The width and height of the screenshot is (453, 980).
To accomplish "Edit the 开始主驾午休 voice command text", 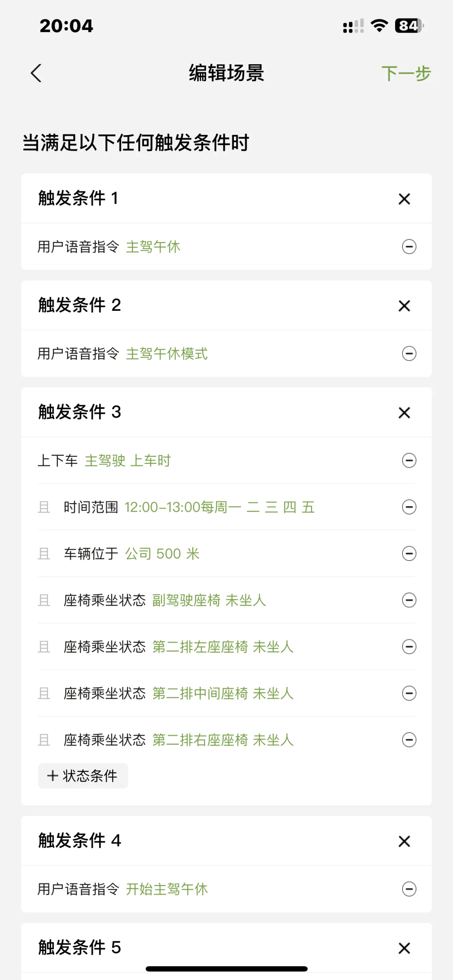I will pos(167,889).
